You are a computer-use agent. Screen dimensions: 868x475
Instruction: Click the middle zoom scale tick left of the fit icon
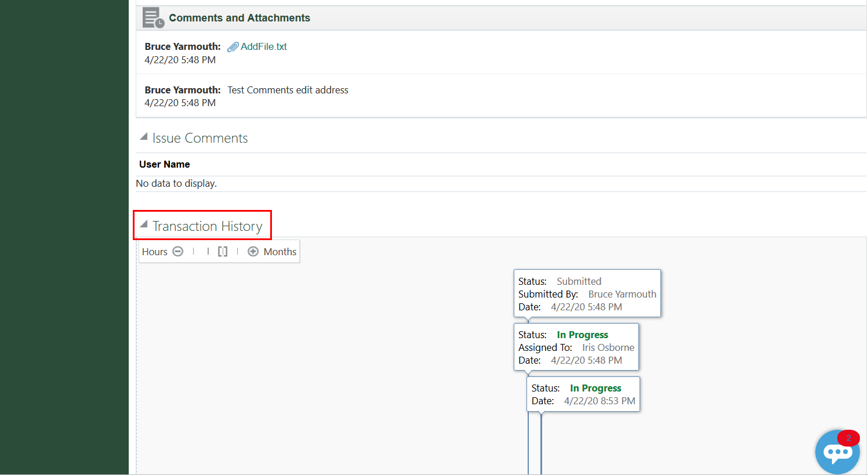coord(208,252)
